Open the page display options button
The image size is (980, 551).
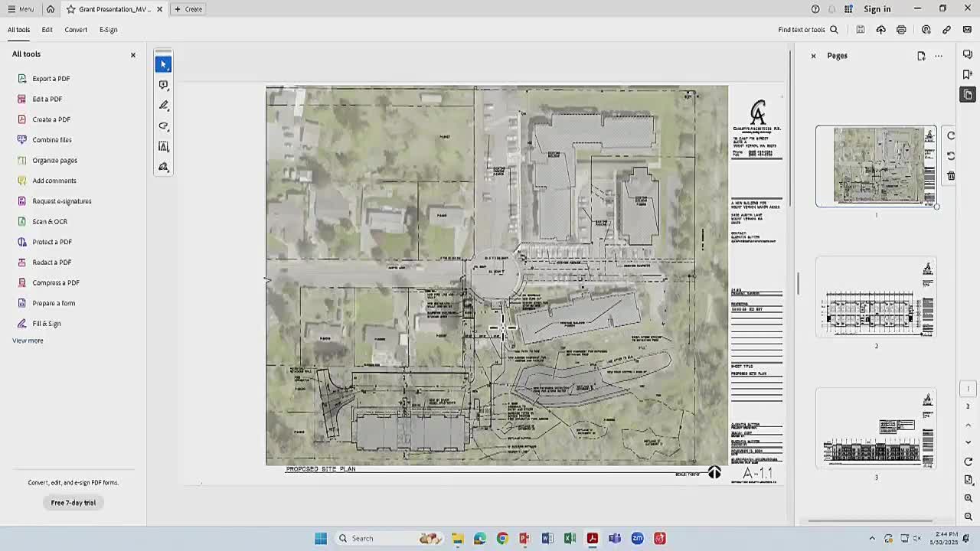(968, 480)
